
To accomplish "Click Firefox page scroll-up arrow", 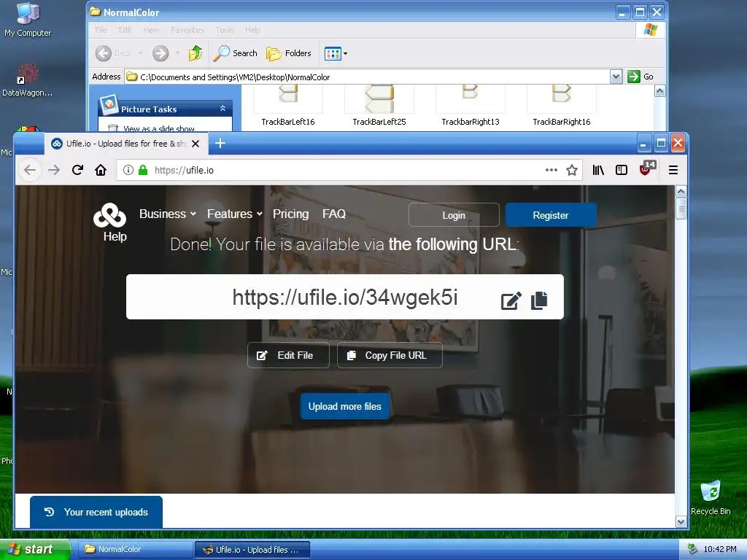I will [681, 192].
